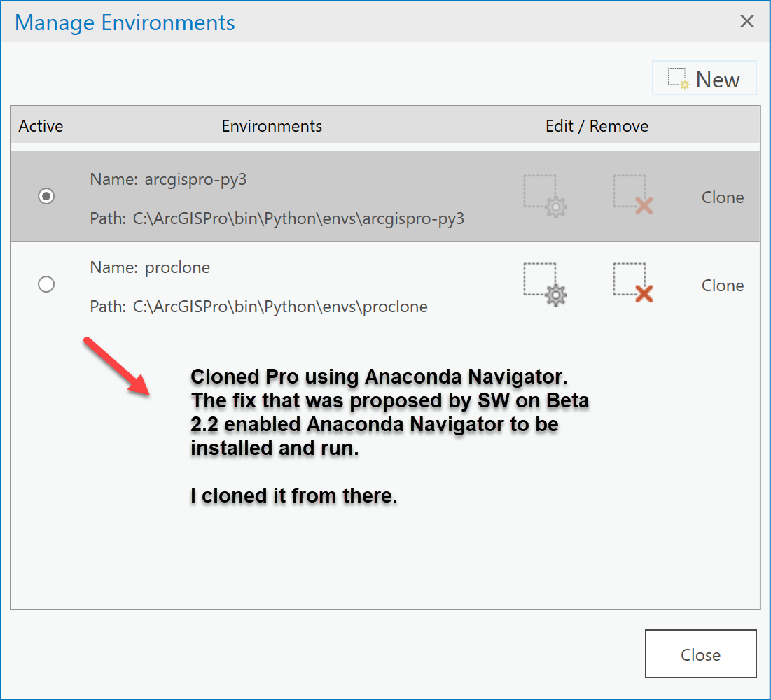771x700 pixels.
Task: Activate the proclone environment radio button
Action: pos(46,284)
